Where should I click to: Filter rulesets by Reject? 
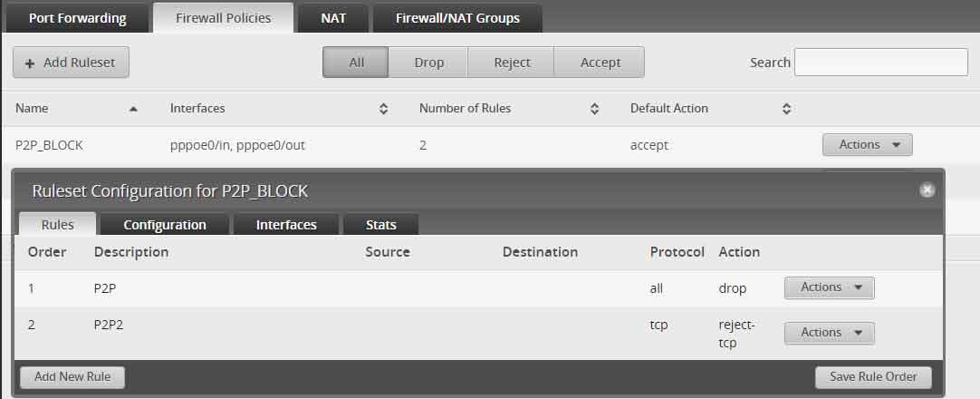click(x=511, y=63)
